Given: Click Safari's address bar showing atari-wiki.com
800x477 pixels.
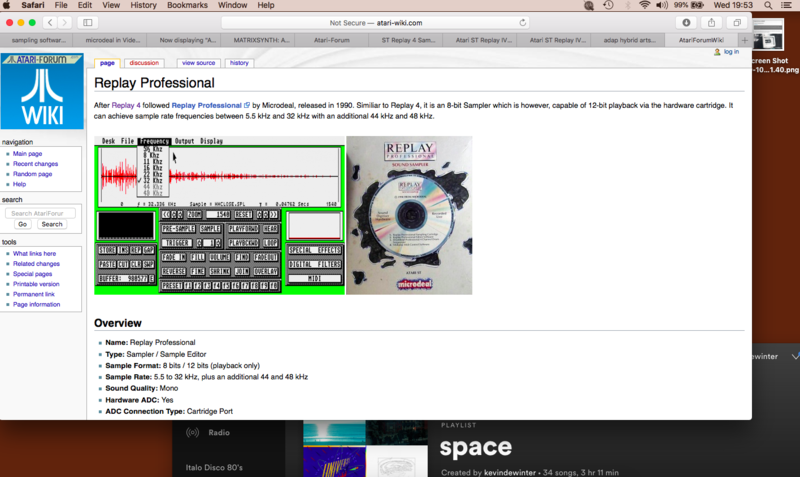Looking at the screenshot, I should pyautogui.click(x=376, y=22).
